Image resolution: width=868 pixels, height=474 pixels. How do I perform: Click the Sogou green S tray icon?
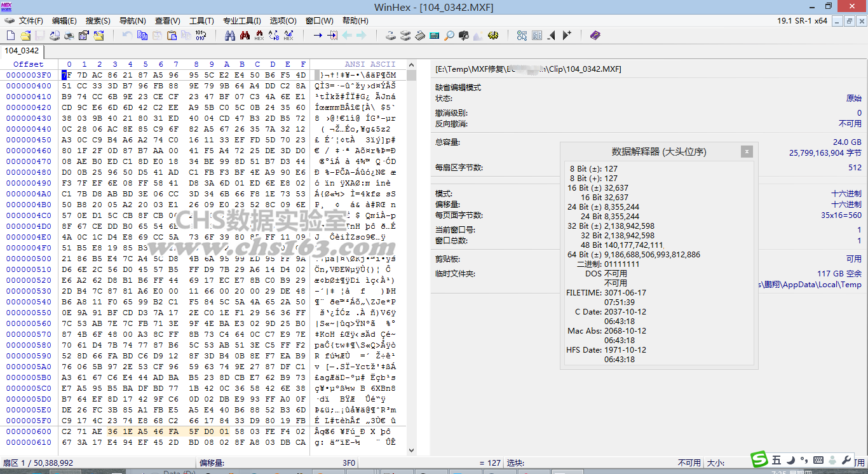coord(759,459)
